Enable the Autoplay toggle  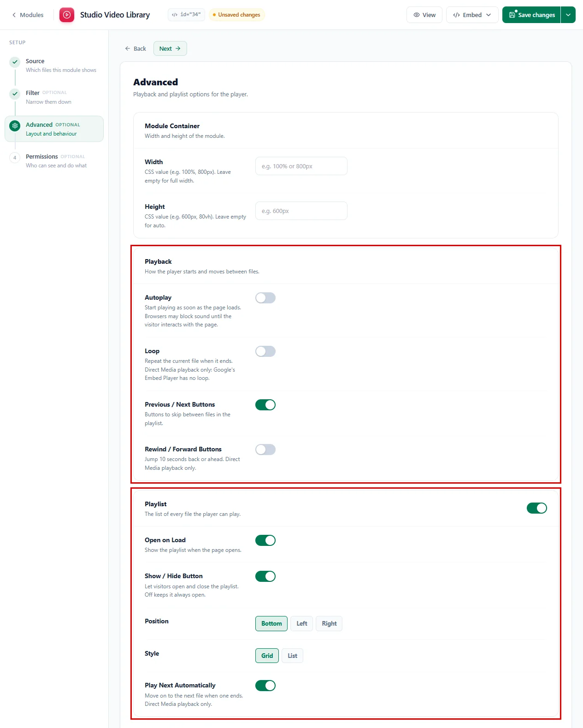point(265,298)
